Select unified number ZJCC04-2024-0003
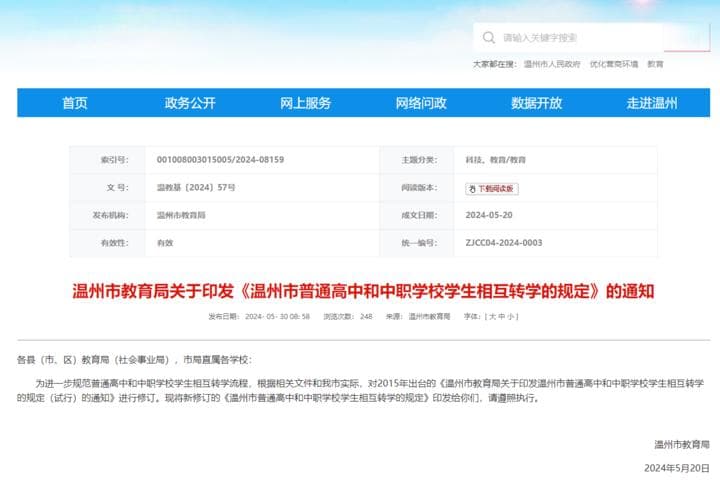This screenshot has width=720, height=480. coord(504,243)
